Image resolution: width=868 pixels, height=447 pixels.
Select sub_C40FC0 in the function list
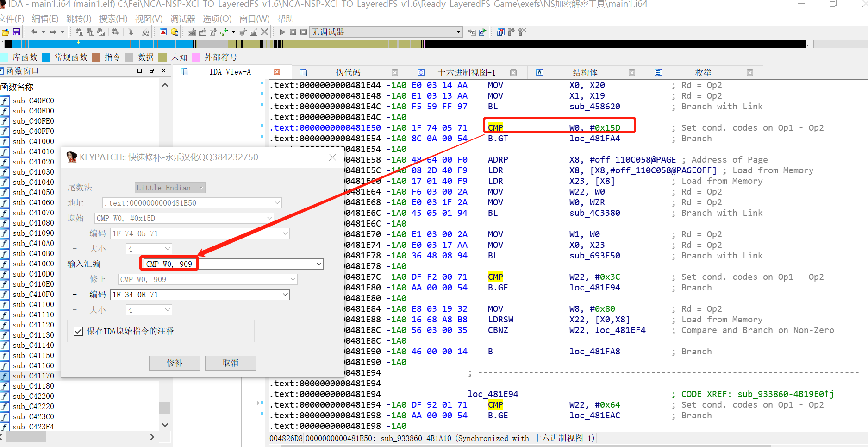pos(33,101)
